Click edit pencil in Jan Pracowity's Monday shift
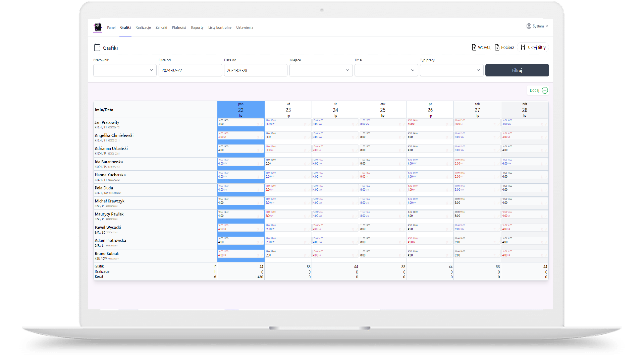Screen dimensions: 644x362 pyautogui.click(x=262, y=124)
